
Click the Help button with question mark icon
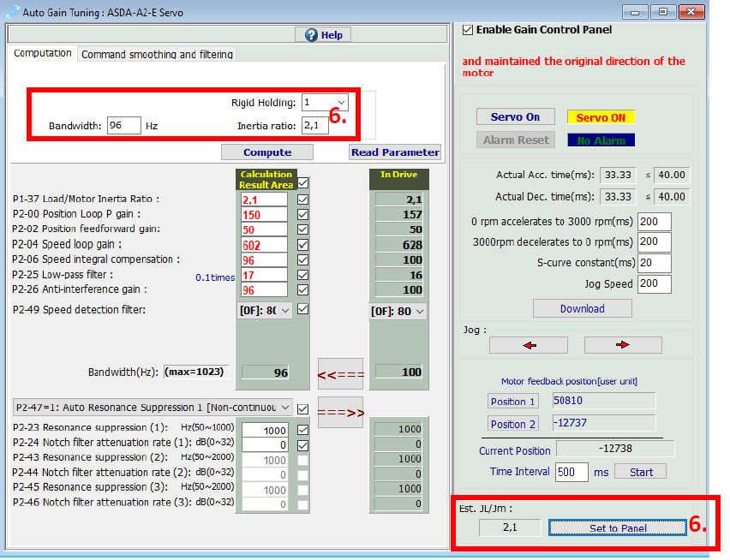pyautogui.click(x=323, y=34)
